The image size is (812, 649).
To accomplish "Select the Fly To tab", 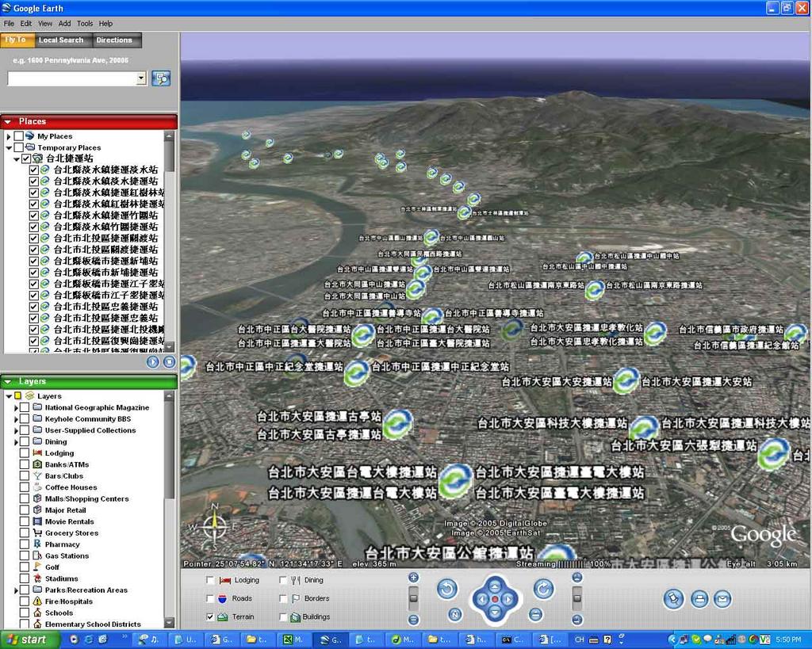I will (17, 40).
